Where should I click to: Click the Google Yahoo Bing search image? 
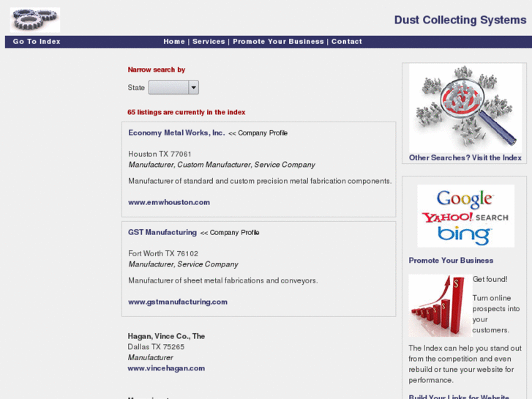coord(465,216)
